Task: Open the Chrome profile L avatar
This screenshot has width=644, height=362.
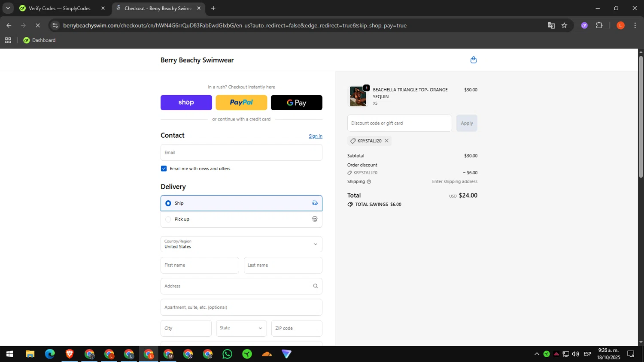Action: point(620,26)
